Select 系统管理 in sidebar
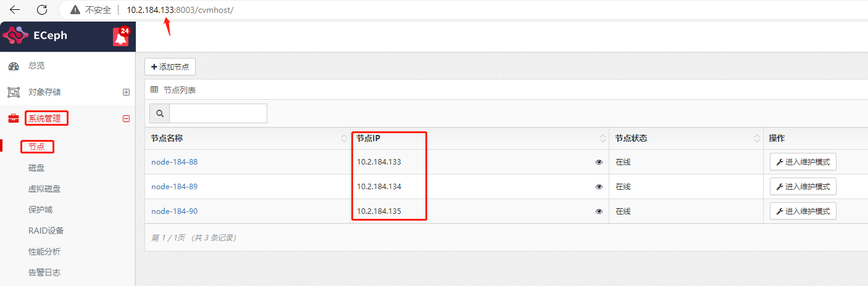 coord(45,118)
